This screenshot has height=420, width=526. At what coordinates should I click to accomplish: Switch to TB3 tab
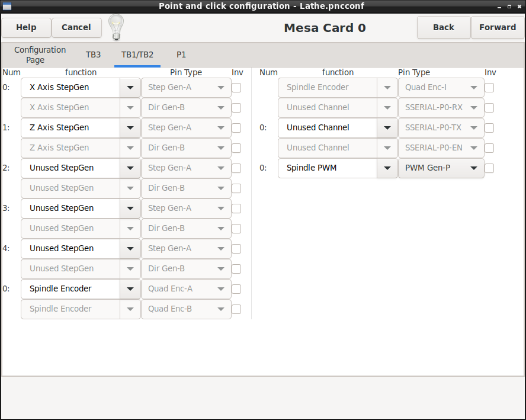click(x=93, y=54)
